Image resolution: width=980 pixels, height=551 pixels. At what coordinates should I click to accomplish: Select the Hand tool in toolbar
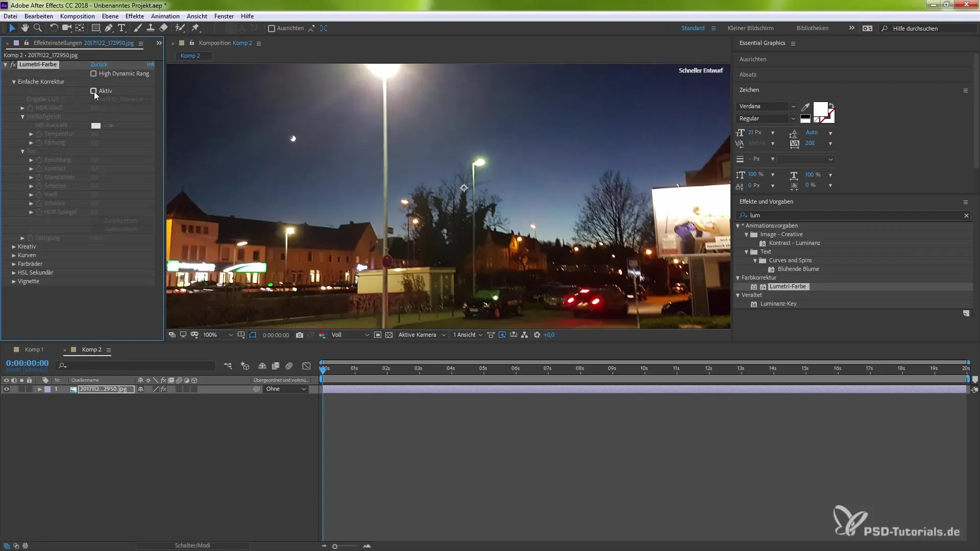[x=24, y=28]
